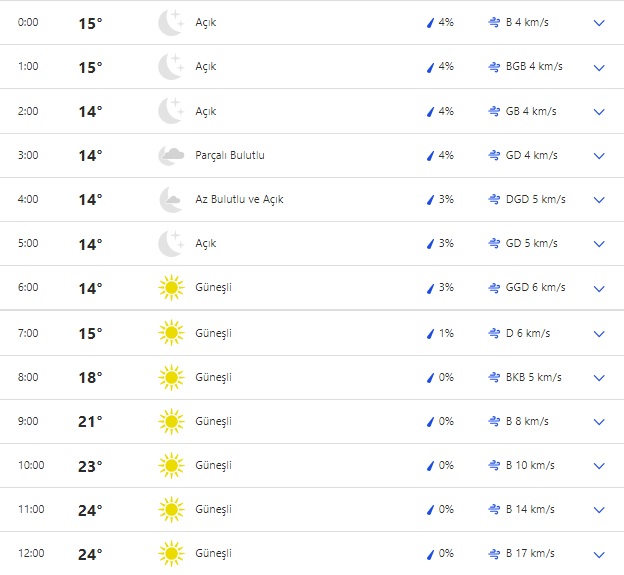
Task: Expand the 0:00 hourly forecast details
Action: pos(599,23)
